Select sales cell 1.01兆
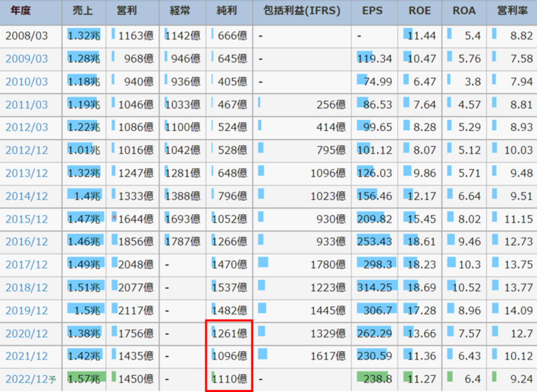The width and height of the screenshot is (537, 392). pos(84,150)
